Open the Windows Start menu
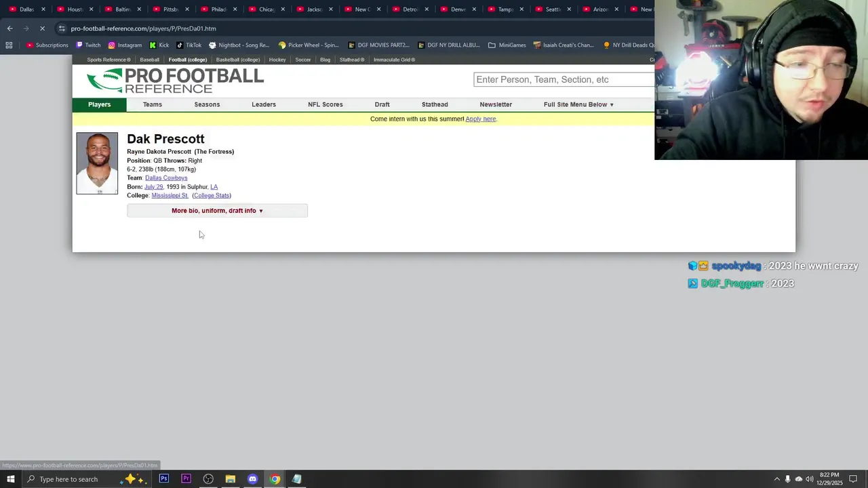Screen dimensions: 868x488 [x=10, y=479]
